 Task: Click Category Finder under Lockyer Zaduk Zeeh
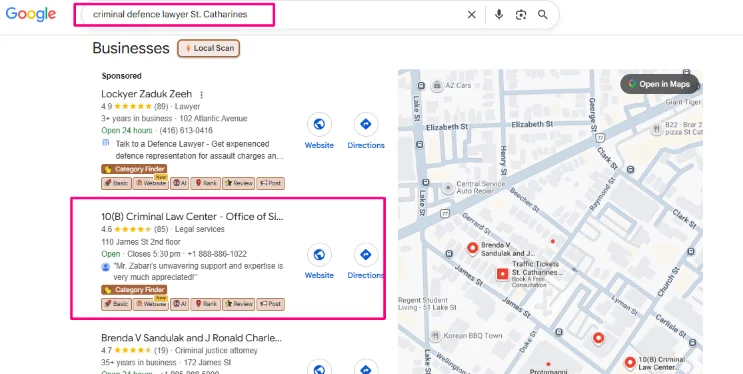coord(134,169)
